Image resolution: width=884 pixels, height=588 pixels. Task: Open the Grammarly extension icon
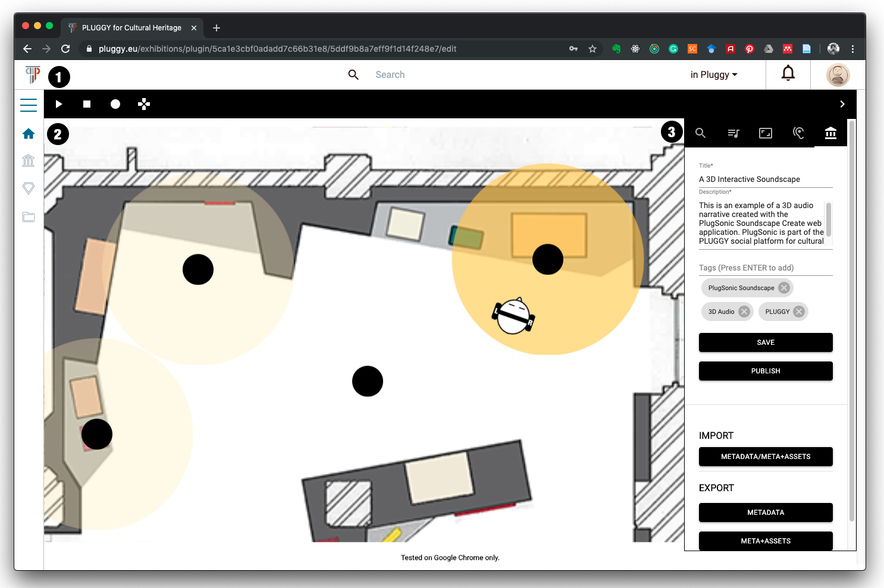click(673, 49)
